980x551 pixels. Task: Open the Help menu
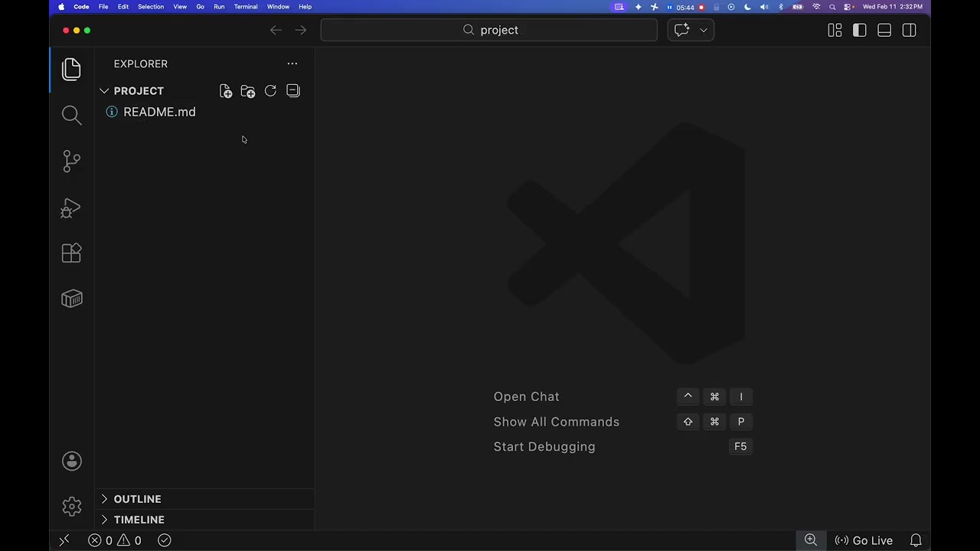click(x=305, y=7)
